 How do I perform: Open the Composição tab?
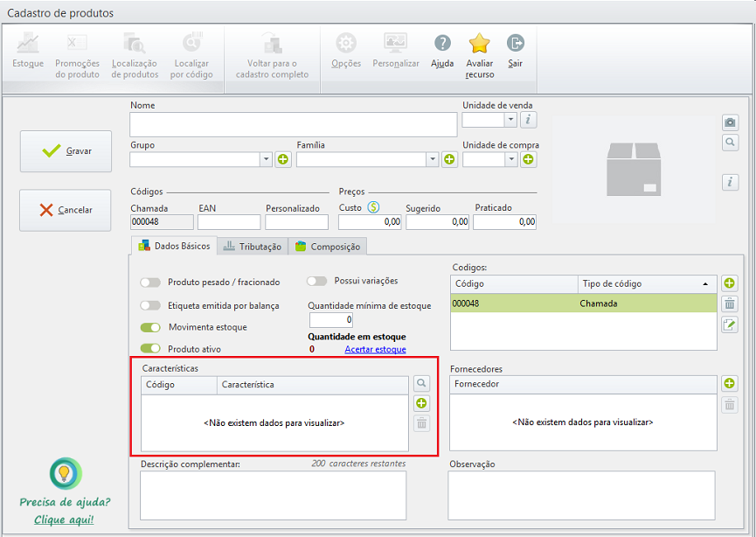tap(328, 247)
